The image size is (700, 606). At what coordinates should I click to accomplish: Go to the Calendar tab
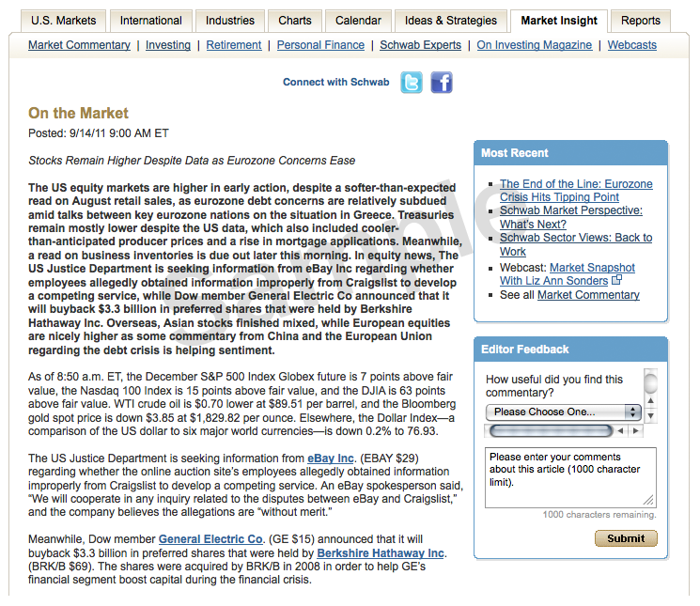click(358, 21)
